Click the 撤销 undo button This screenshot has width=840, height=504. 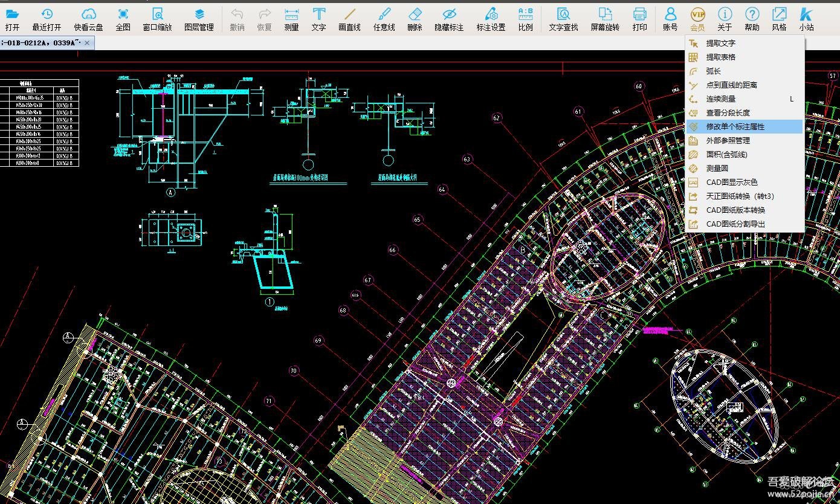pos(237,19)
